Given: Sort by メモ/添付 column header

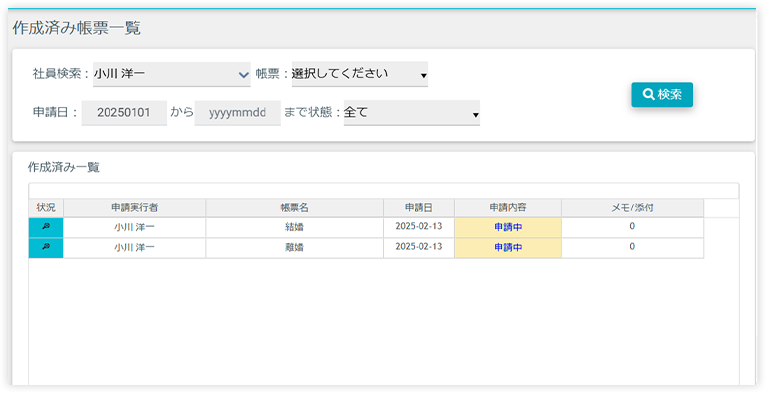Looking at the screenshot, I should pyautogui.click(x=633, y=208).
